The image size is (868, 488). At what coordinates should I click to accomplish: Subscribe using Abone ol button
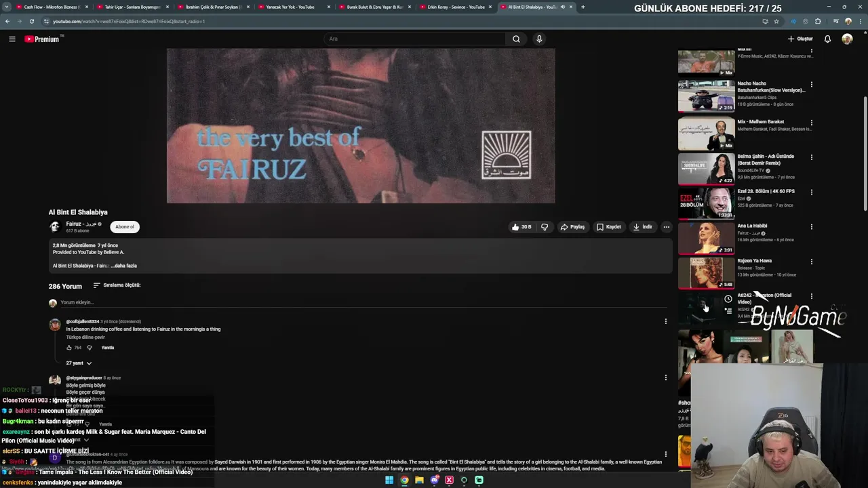pos(125,227)
